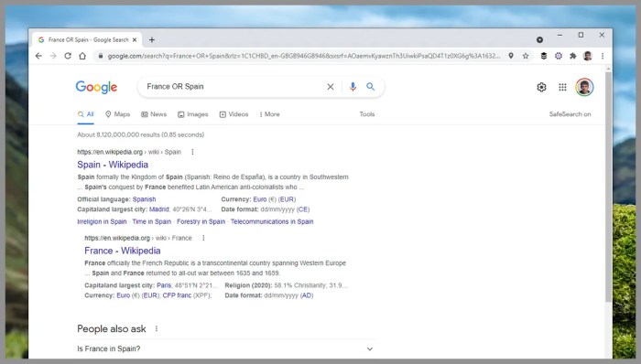Screen dimensions: 641x364
Task: Click the page vertical scrollbar
Action: tap(608, 187)
